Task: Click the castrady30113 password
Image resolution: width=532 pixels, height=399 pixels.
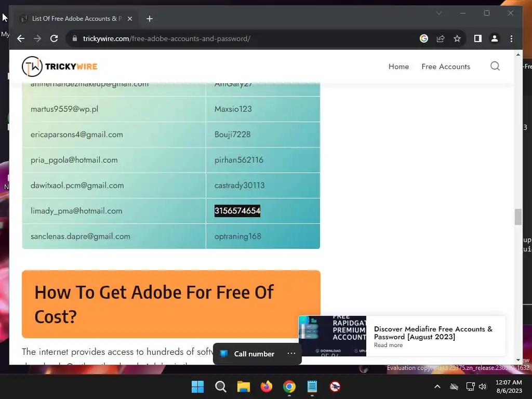Action: point(240,185)
